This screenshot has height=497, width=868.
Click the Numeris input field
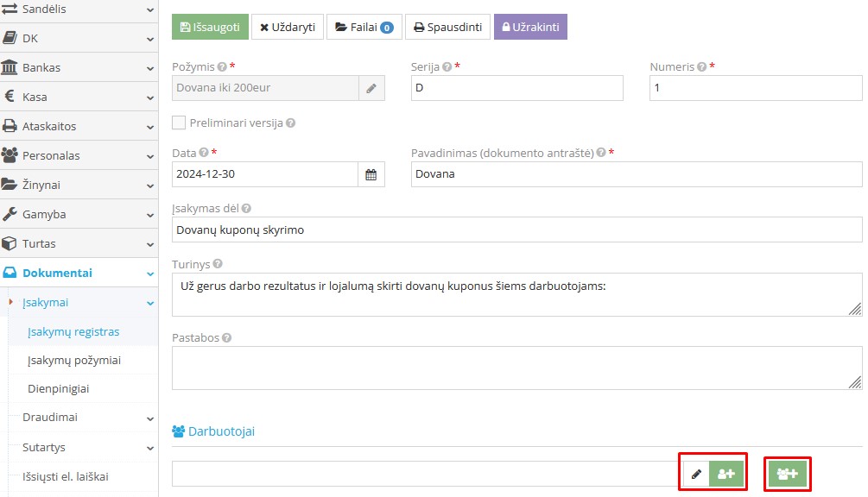[x=755, y=88]
